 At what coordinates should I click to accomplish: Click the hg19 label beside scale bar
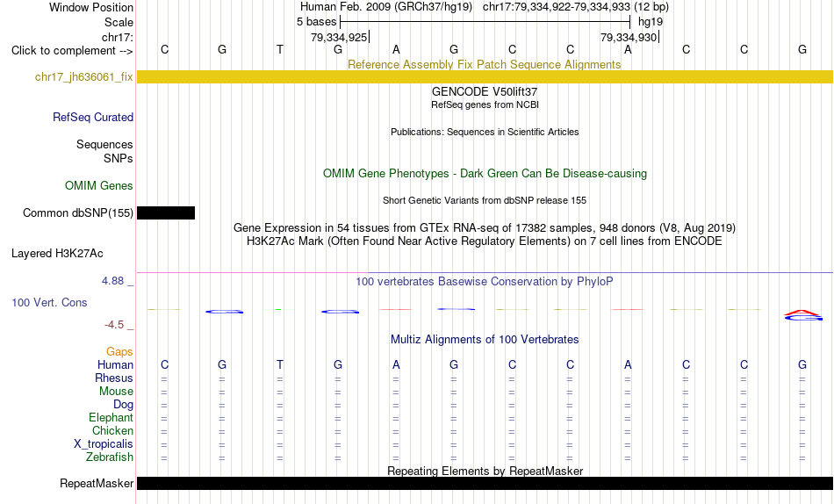(x=651, y=22)
